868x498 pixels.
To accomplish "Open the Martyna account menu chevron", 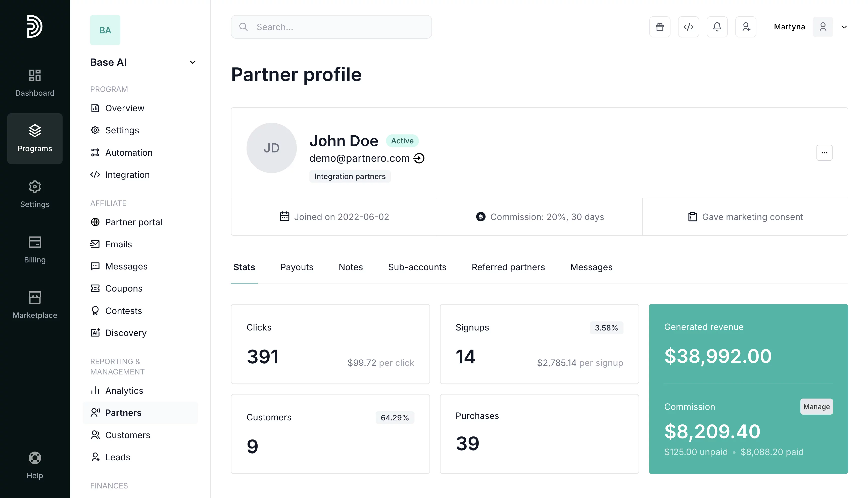I will pyautogui.click(x=844, y=27).
